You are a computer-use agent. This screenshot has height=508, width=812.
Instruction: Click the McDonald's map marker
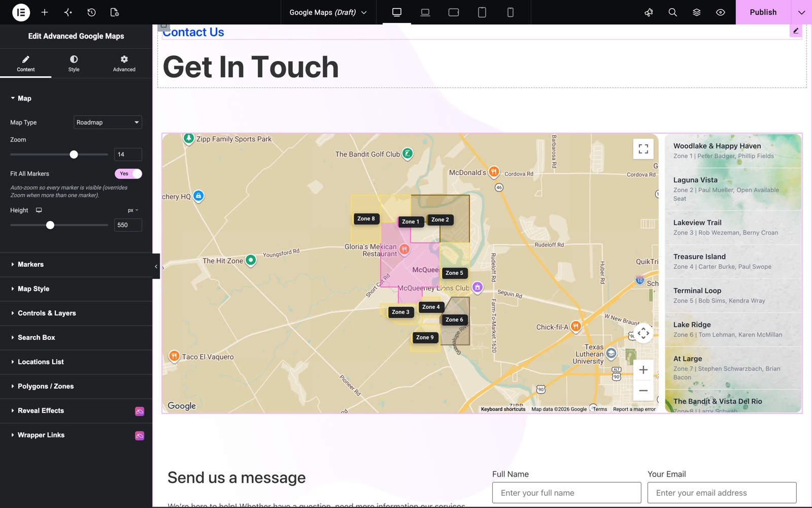tap(494, 172)
